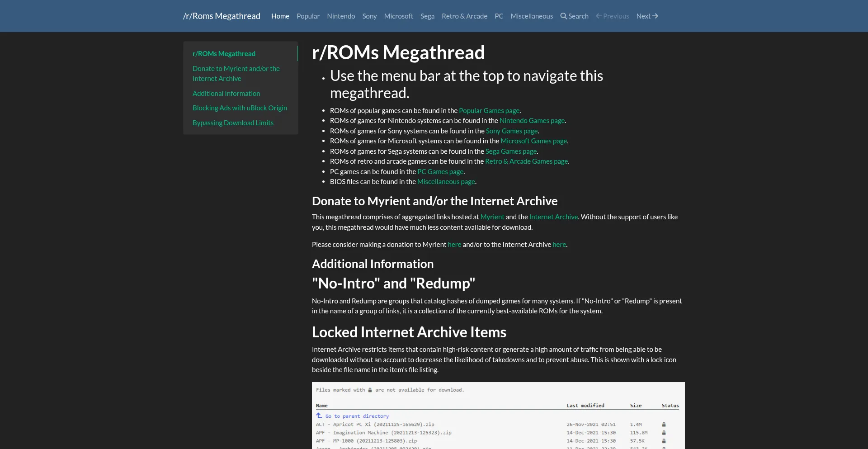Image resolution: width=868 pixels, height=449 pixels.
Task: Select Bypassing Download Limits in sidebar
Action: pyautogui.click(x=233, y=123)
